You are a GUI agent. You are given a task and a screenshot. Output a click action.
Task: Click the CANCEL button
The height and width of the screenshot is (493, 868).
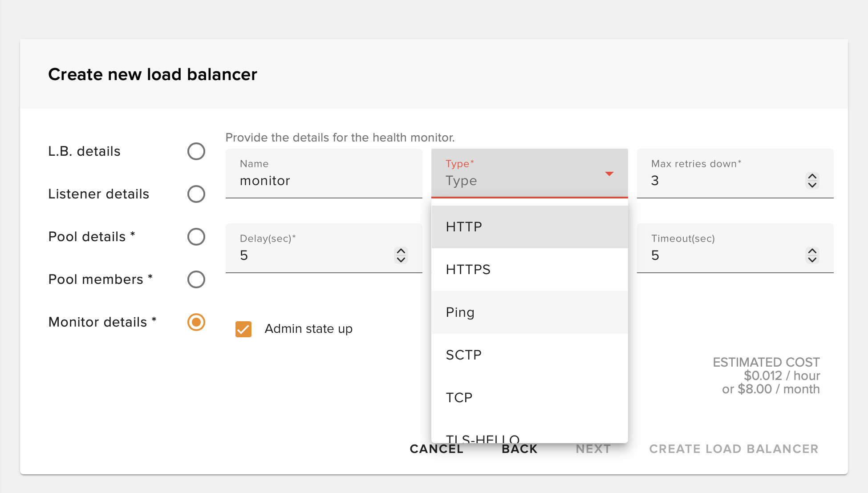[436, 449]
